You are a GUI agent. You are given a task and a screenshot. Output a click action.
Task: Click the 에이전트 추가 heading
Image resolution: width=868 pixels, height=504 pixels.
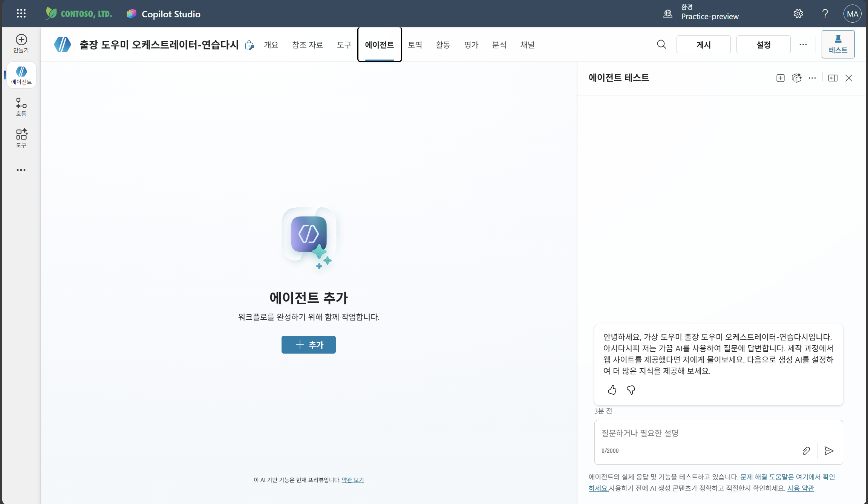[309, 298]
